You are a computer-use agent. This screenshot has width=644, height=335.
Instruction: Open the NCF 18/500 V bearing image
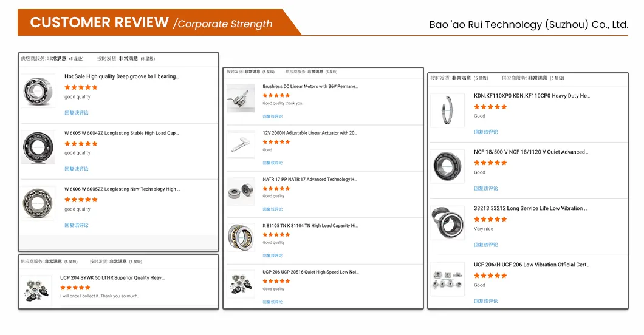[x=448, y=166]
